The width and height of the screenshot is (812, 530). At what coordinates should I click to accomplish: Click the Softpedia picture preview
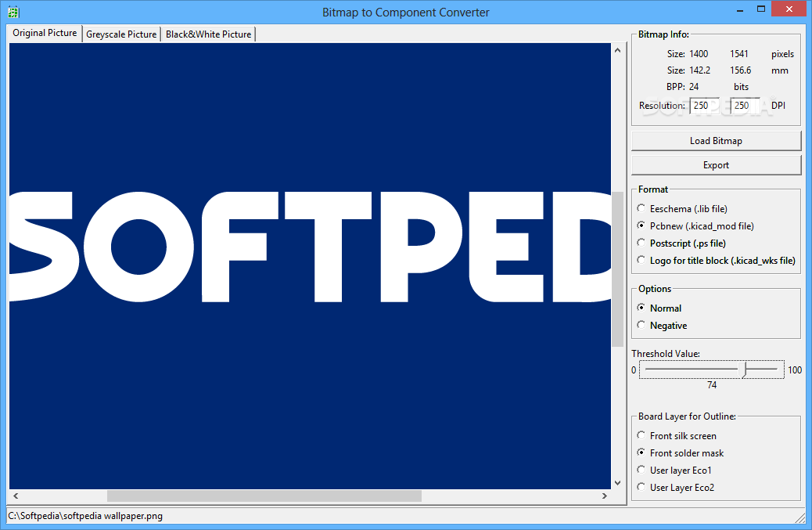311,265
